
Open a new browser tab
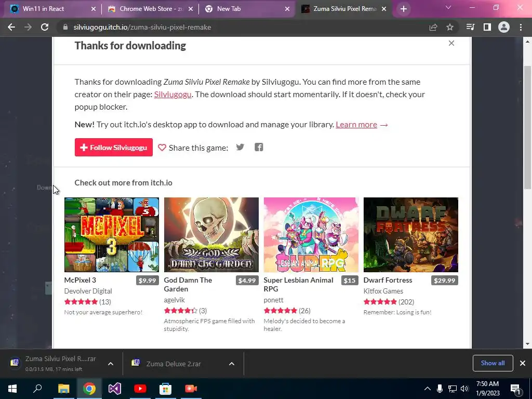click(x=403, y=9)
